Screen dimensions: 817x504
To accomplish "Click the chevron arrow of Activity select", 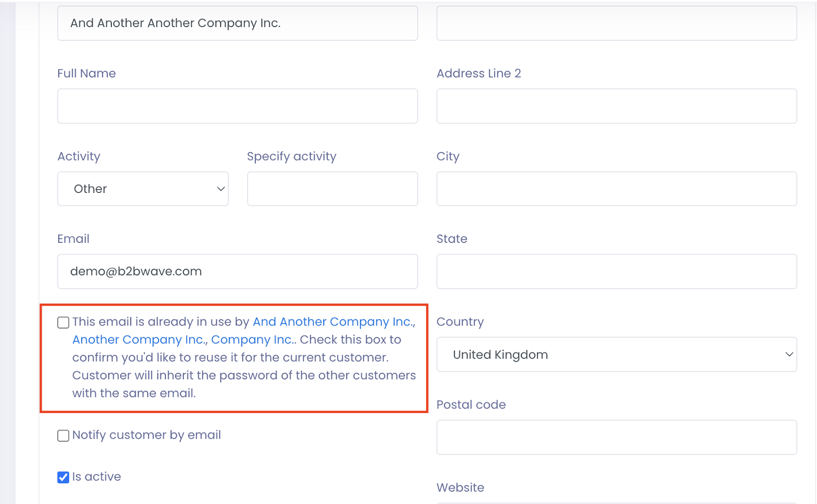I will (221, 189).
